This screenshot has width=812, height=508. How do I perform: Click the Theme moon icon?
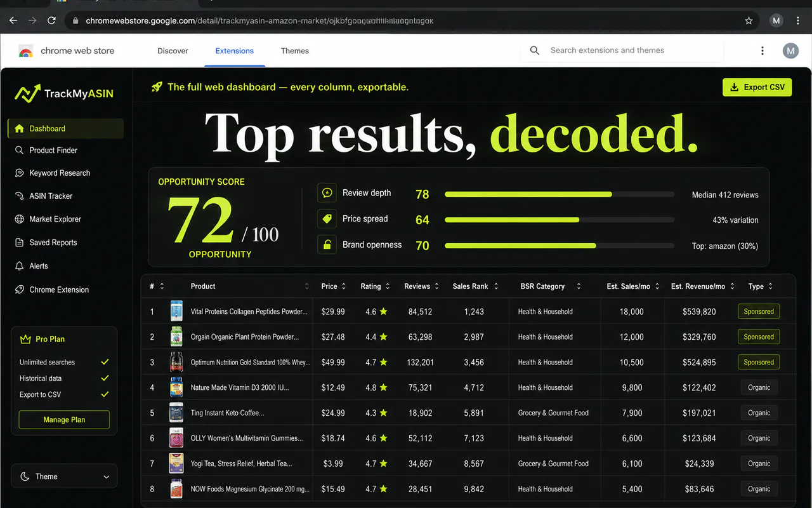[25, 476]
